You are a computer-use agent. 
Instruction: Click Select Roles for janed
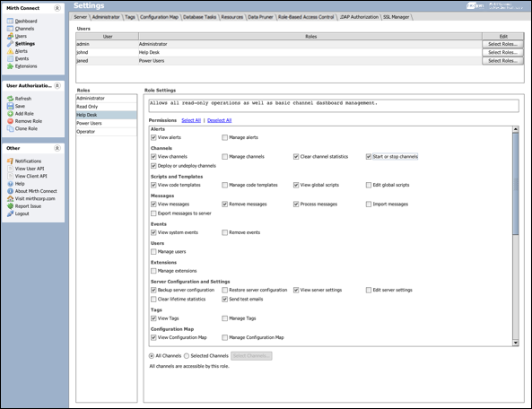[502, 61]
